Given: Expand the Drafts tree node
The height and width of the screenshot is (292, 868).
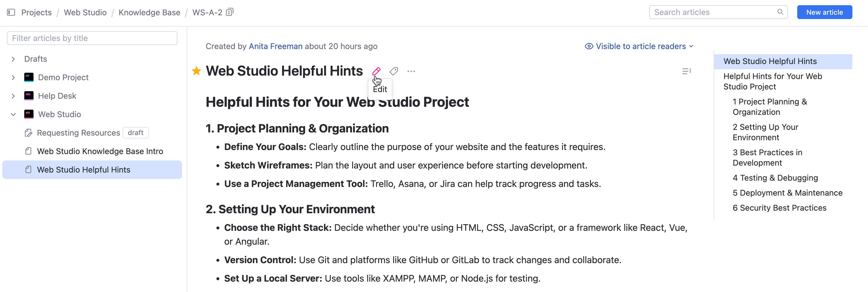Looking at the screenshot, I should (13, 59).
